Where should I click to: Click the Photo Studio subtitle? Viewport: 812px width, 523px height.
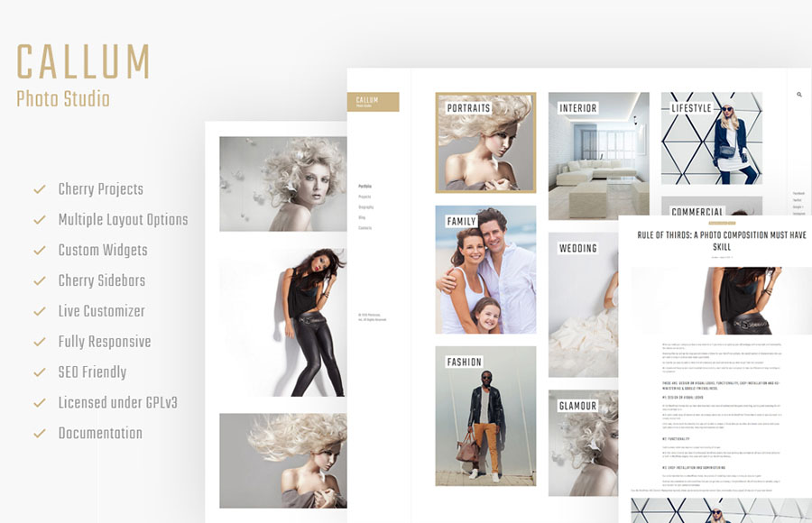62,98
